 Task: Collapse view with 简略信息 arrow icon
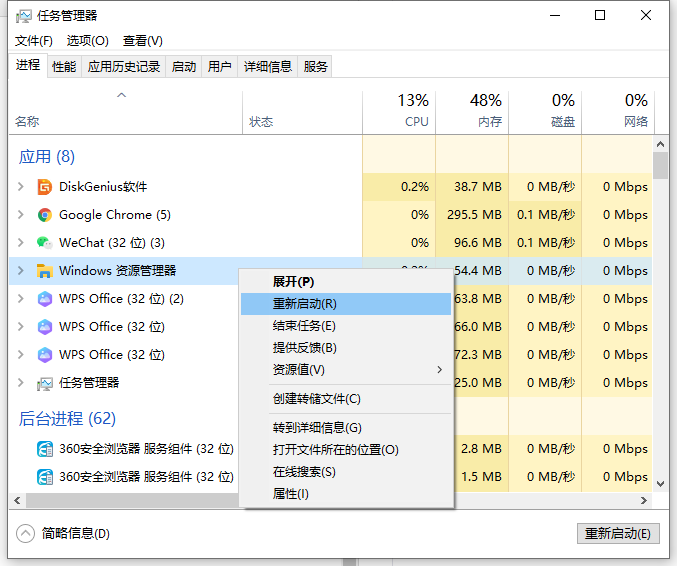click(x=26, y=533)
